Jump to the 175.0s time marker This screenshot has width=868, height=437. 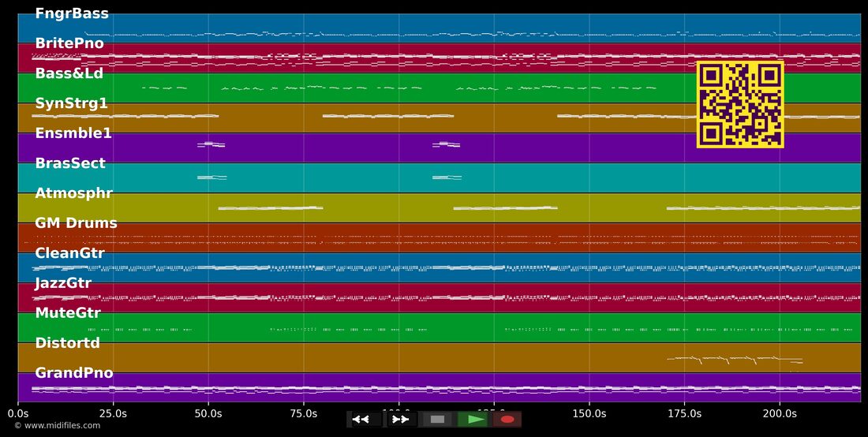click(685, 413)
